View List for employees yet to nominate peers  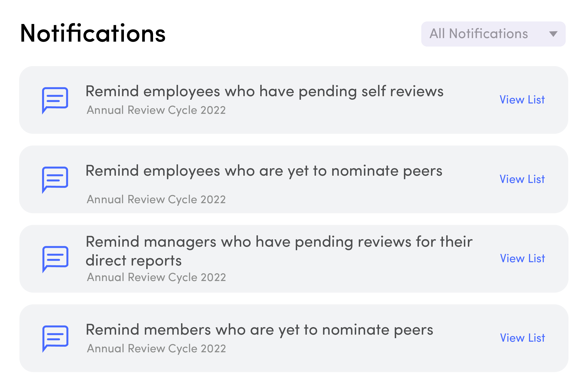click(522, 179)
